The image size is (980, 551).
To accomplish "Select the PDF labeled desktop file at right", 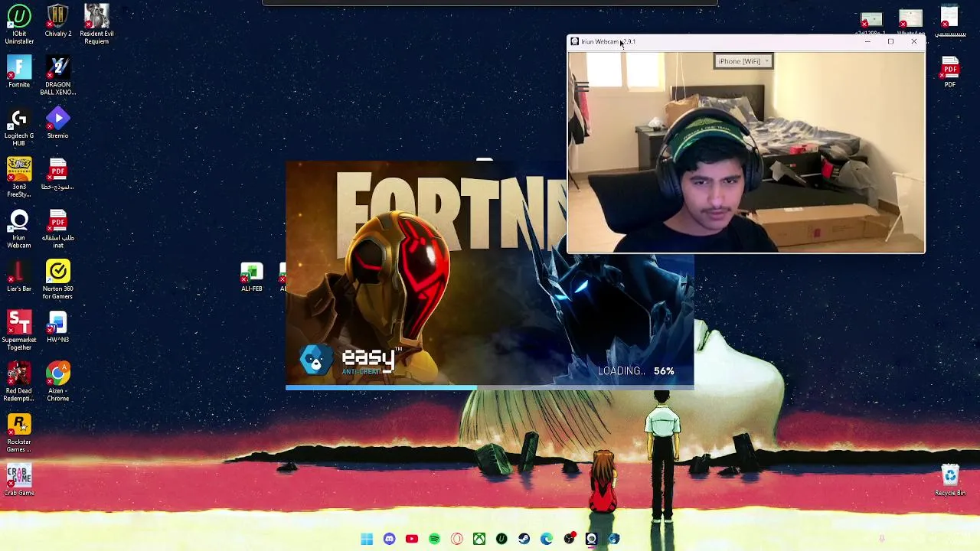I will pos(950,73).
